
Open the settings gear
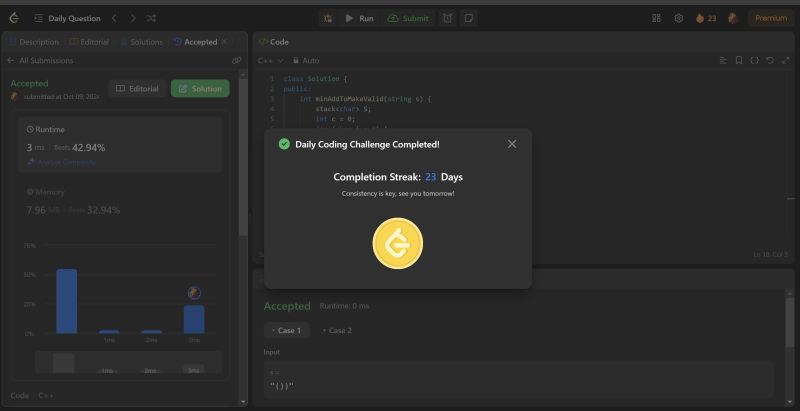coord(679,18)
